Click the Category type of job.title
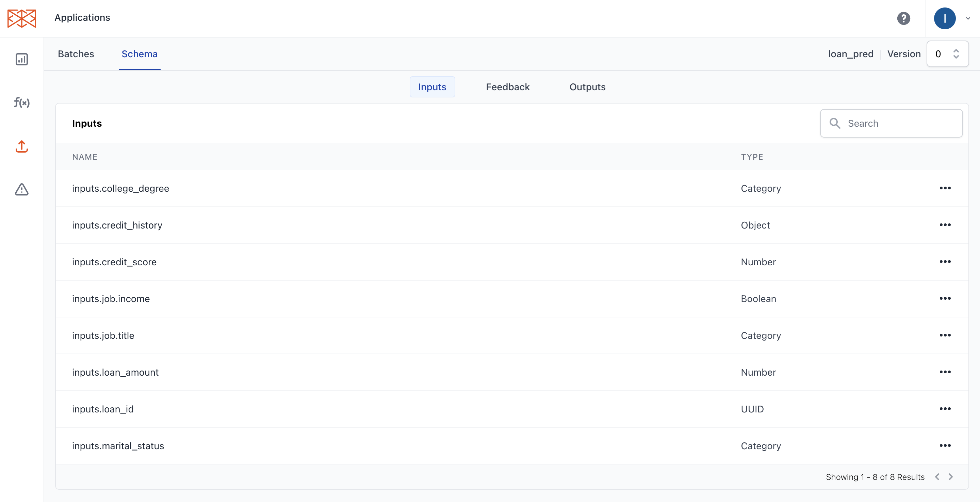This screenshot has height=502, width=980. click(x=761, y=335)
